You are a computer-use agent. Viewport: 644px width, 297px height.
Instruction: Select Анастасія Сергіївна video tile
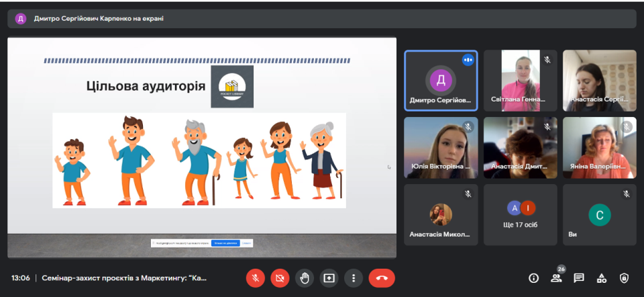600,81
